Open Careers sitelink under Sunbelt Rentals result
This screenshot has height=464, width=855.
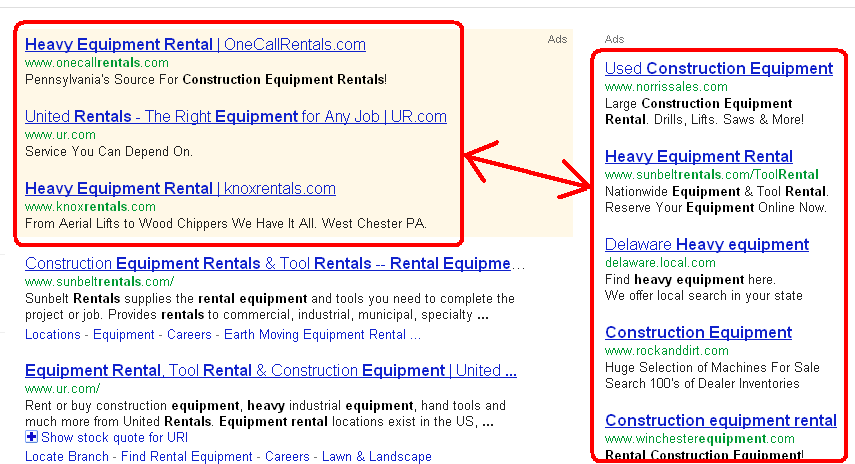point(189,335)
